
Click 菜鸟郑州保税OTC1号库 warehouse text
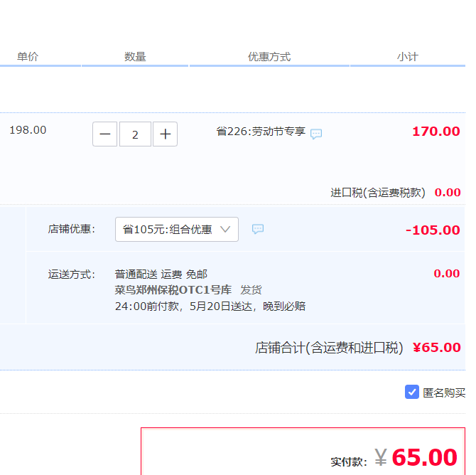(173, 290)
